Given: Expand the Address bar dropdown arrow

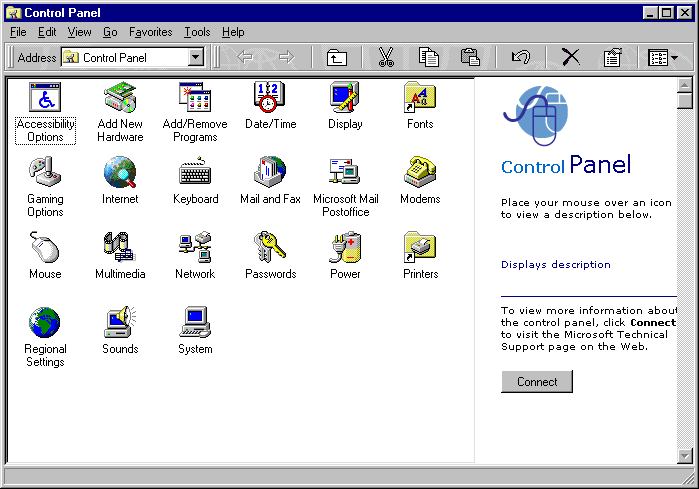Looking at the screenshot, I should point(195,57).
